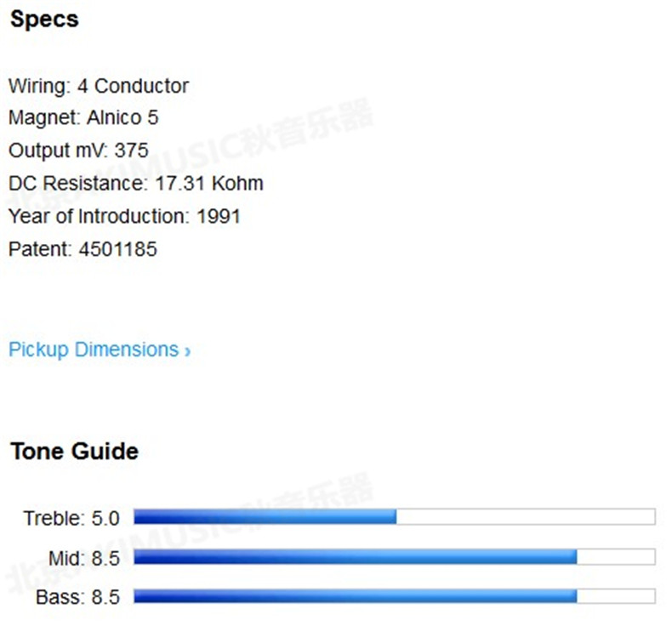This screenshot has height=643, width=672.
Task: Click the 1991 year value
Action: pyautogui.click(x=219, y=216)
